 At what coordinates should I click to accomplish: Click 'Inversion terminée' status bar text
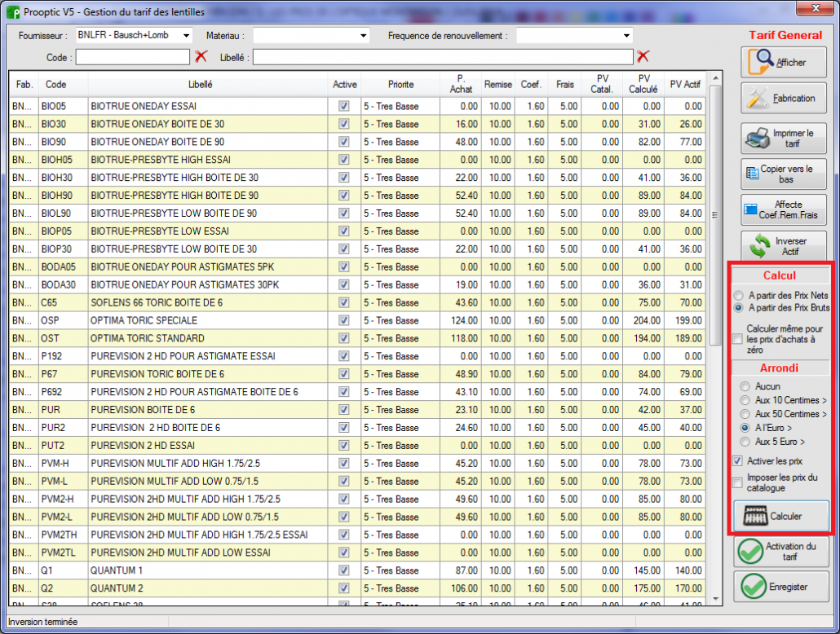[43, 622]
